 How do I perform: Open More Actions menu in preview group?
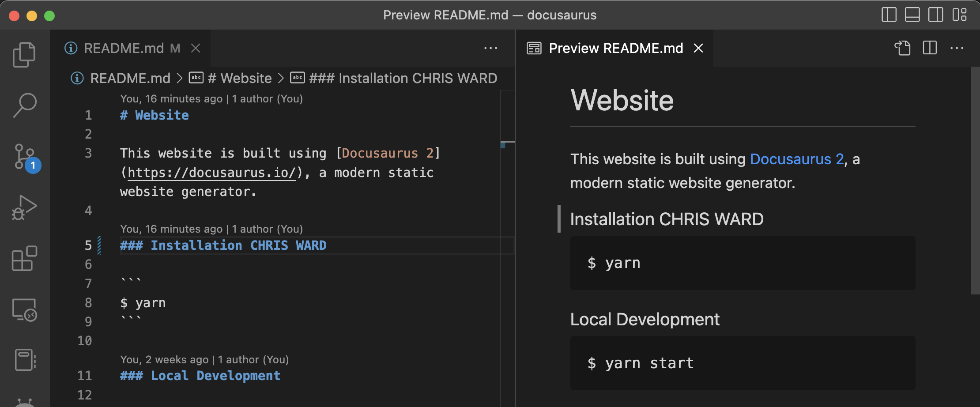point(957,48)
